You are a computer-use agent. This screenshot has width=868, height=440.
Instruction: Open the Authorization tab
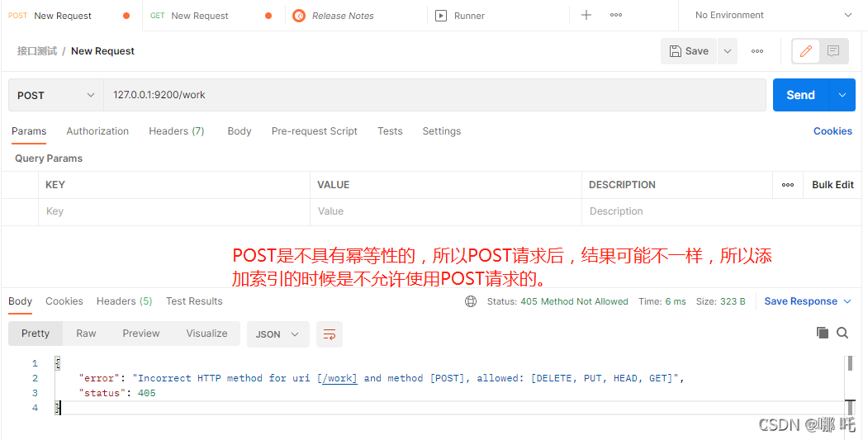pos(97,131)
